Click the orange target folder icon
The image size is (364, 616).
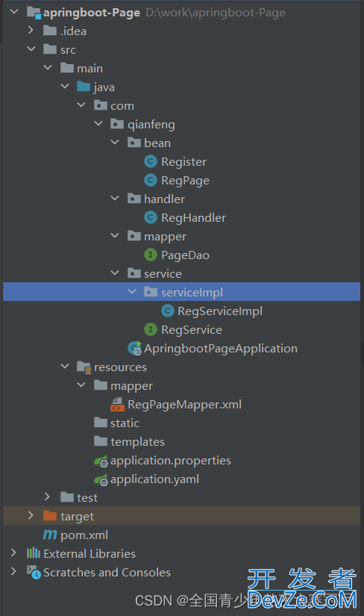[x=50, y=515]
